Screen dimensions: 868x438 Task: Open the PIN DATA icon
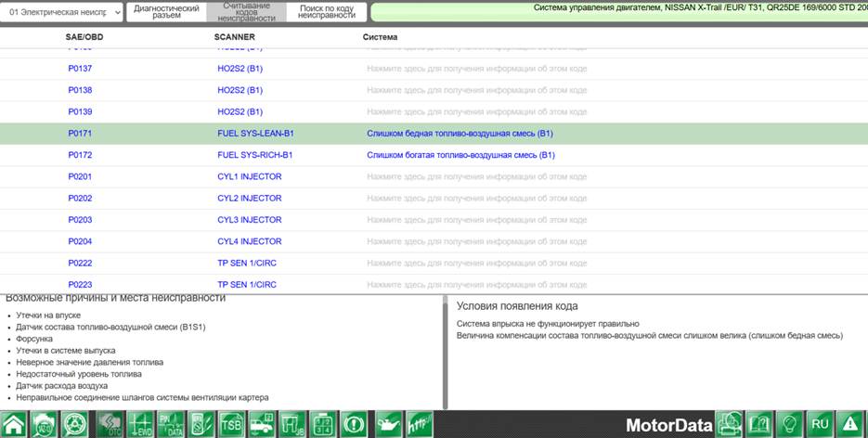(171, 424)
